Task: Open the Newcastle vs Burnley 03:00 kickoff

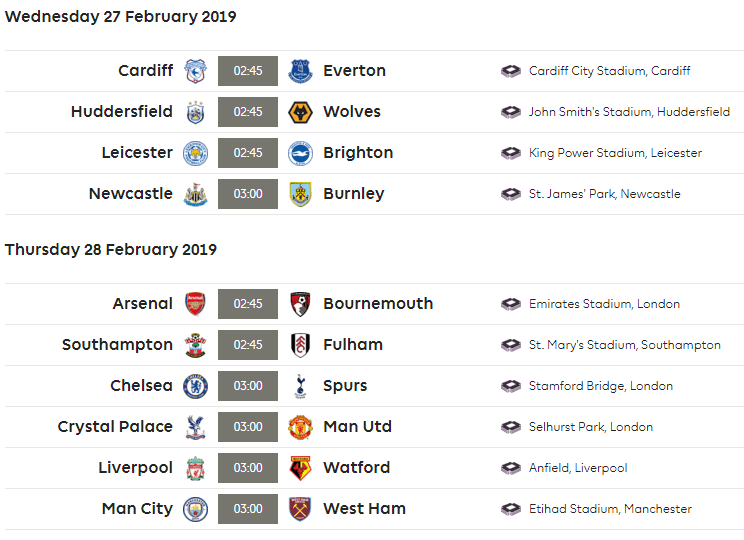Action: point(248,194)
